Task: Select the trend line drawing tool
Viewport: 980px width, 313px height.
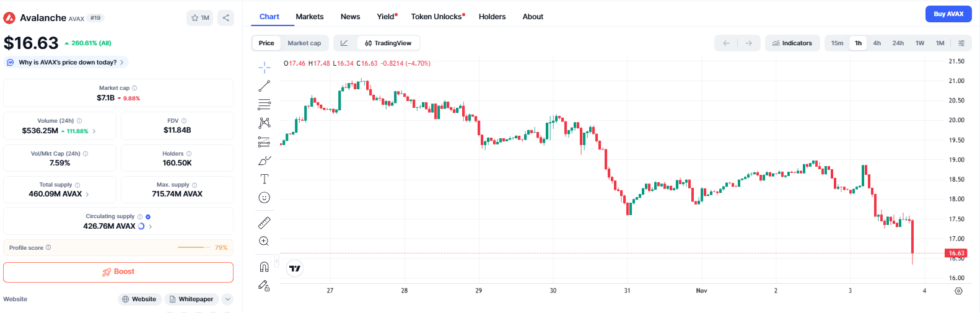Action: pos(264,86)
